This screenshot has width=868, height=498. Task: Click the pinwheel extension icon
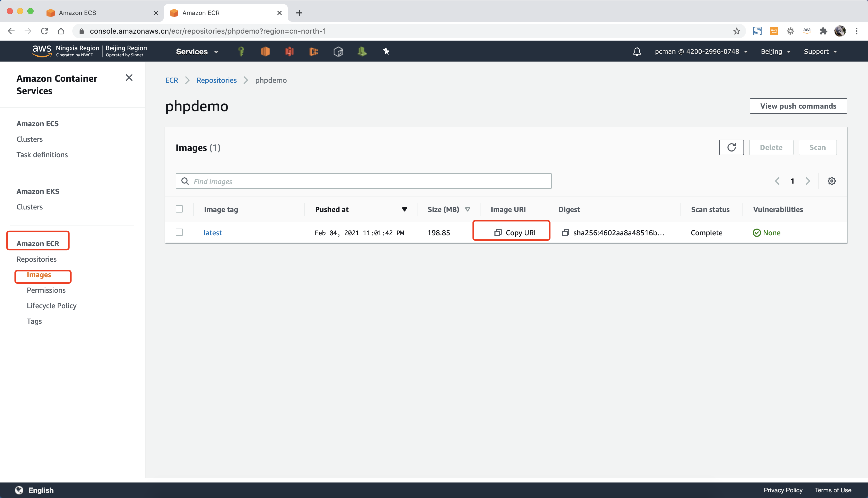point(791,31)
